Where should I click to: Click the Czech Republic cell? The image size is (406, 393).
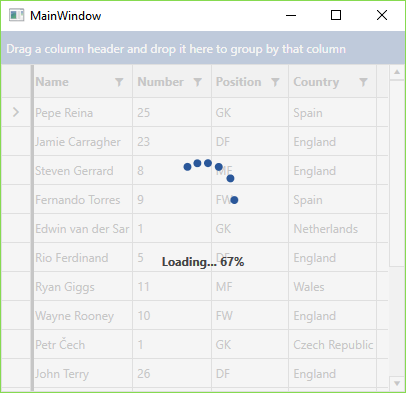tap(332, 345)
